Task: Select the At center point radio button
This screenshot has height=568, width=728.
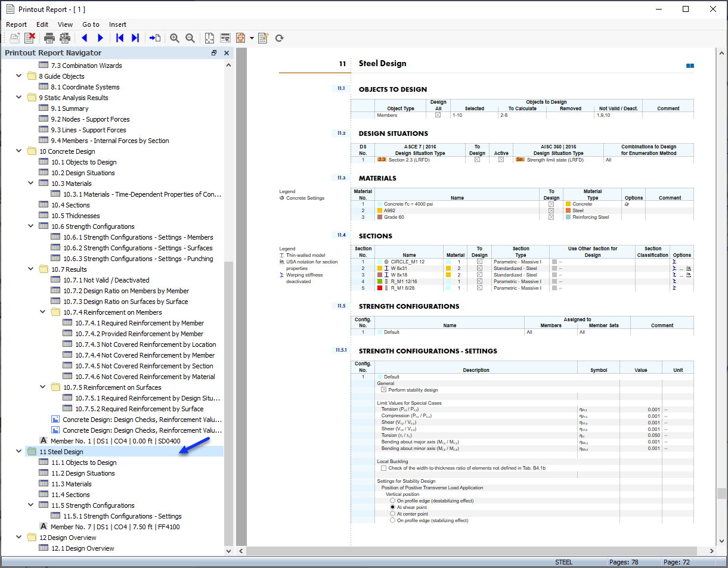Action: pos(392,514)
